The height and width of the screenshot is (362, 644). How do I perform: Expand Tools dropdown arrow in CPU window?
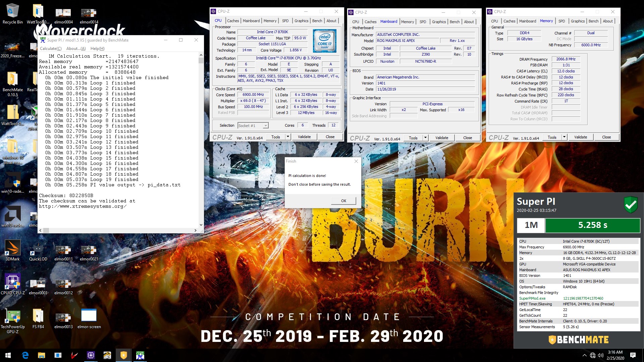pyautogui.click(x=288, y=137)
